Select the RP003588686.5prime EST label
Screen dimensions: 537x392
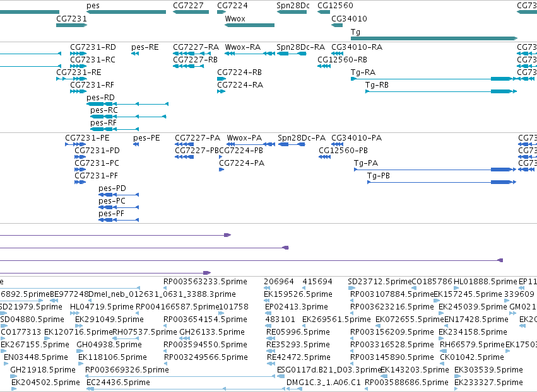(406, 383)
